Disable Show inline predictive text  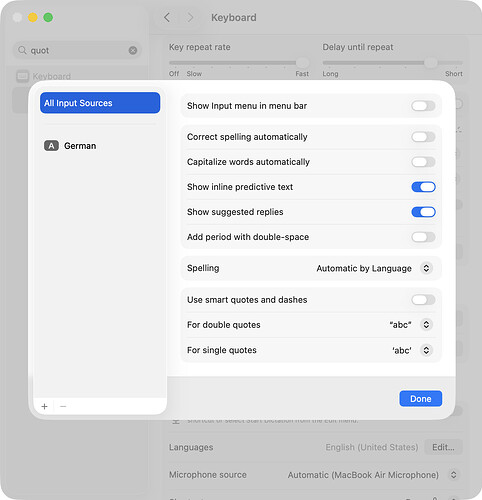click(x=423, y=187)
